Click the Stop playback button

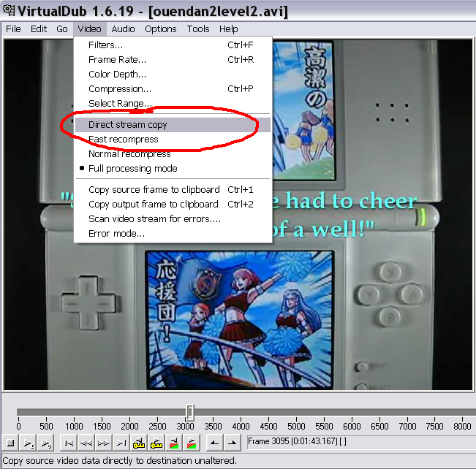11,443
